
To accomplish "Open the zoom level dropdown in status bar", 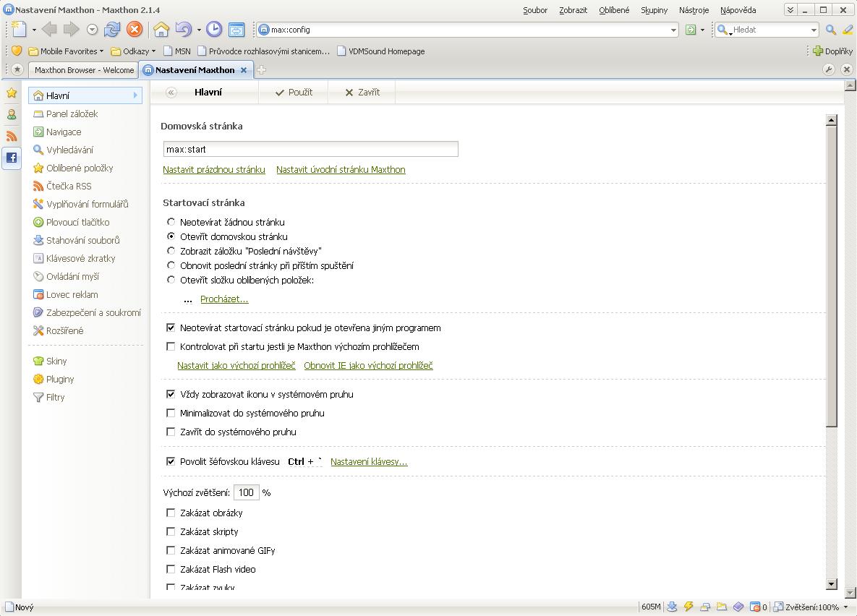I will [846, 607].
